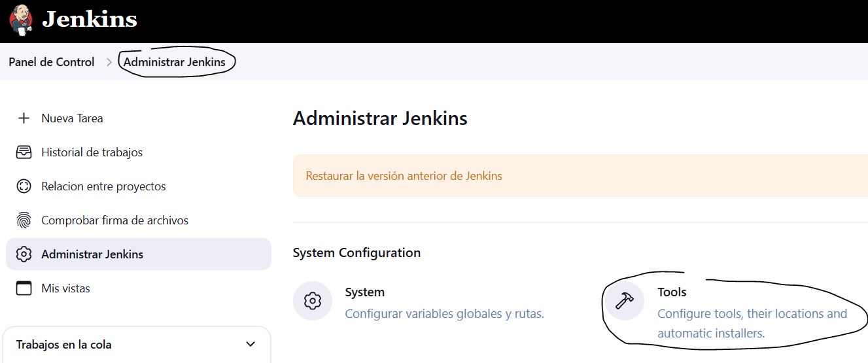Click the window icon for Mis vistas

pos(24,288)
